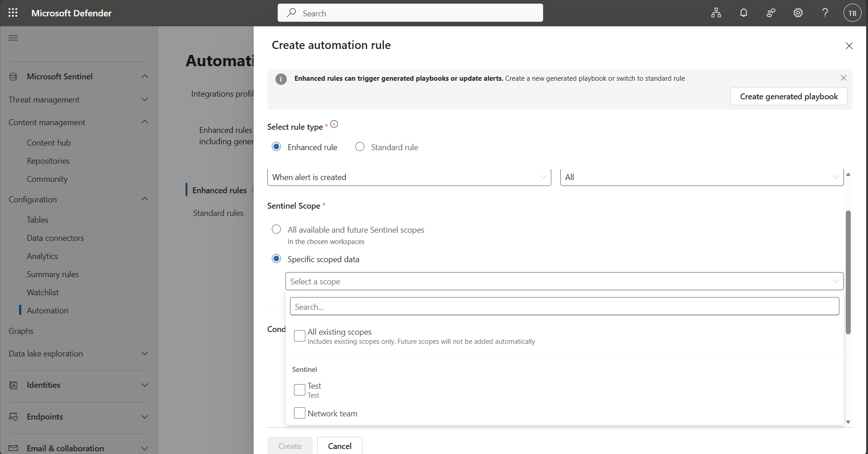Open Content hub in sidebar
Image resolution: width=868 pixels, height=454 pixels.
tap(49, 143)
